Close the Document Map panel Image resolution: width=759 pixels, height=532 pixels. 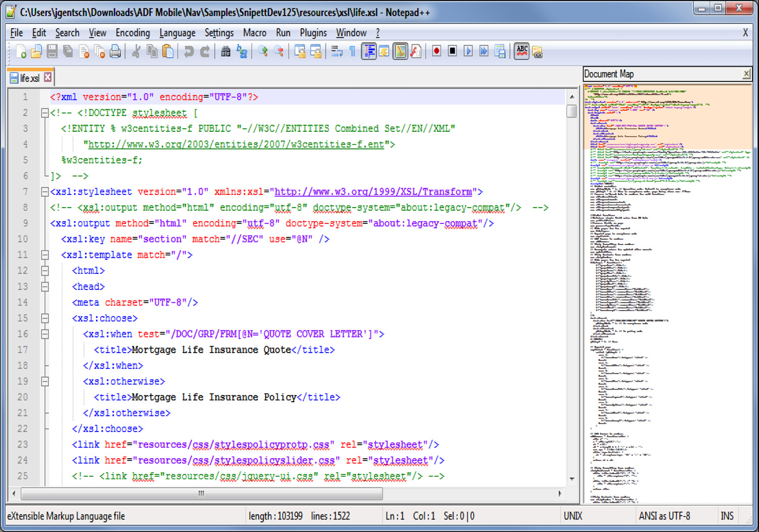(746, 74)
